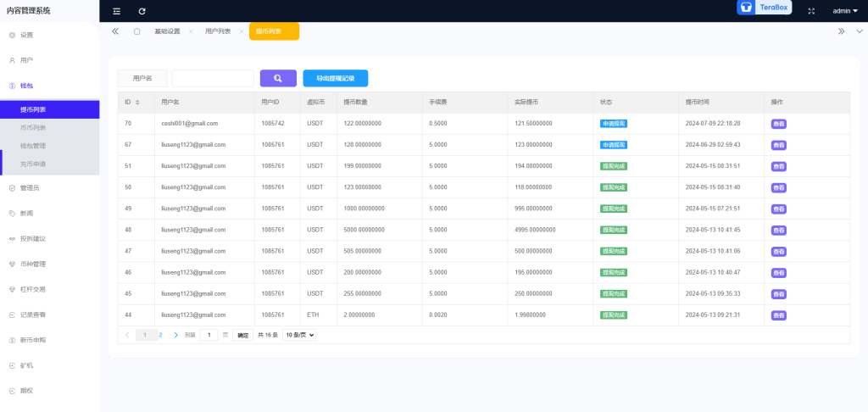This screenshot has height=412, width=868.
Task: Click 查看 for record ID 70
Action: (778, 124)
